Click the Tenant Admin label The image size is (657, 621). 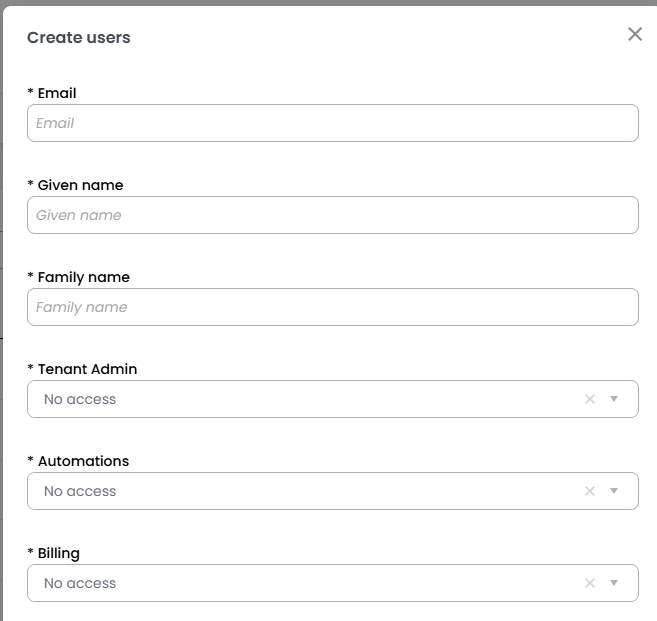[x=87, y=369]
